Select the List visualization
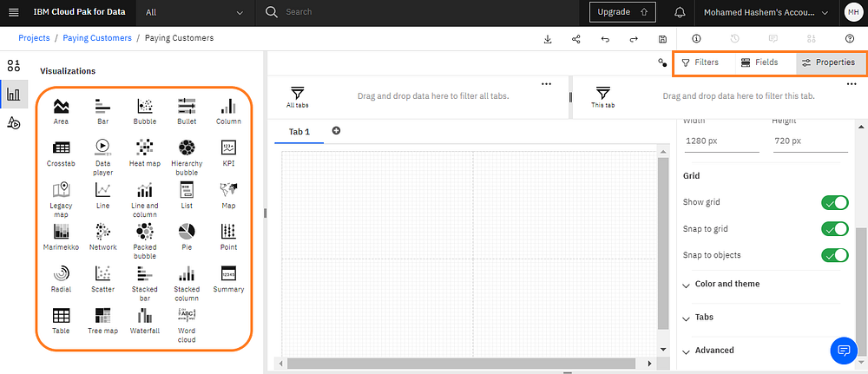Image resolution: width=868 pixels, height=374 pixels. 187,195
